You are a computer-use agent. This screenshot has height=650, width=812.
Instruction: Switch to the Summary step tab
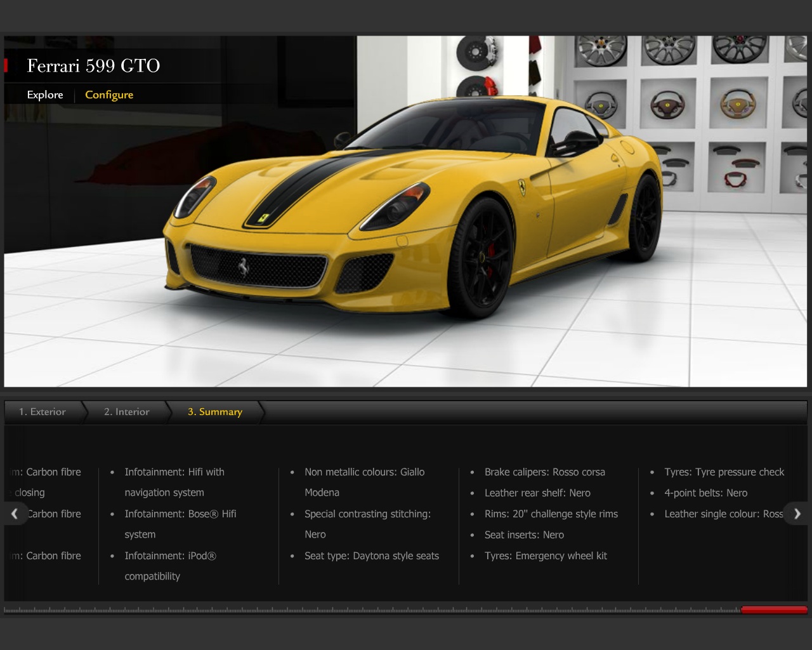click(214, 411)
